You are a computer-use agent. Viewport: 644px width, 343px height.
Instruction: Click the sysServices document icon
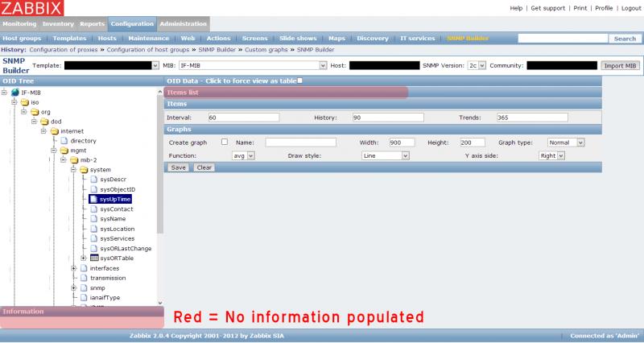tap(93, 238)
